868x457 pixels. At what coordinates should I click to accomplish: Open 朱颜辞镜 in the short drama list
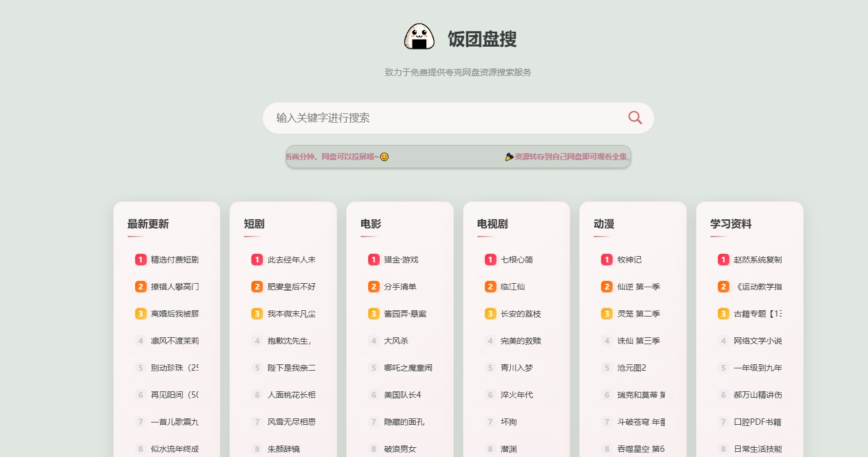click(284, 449)
